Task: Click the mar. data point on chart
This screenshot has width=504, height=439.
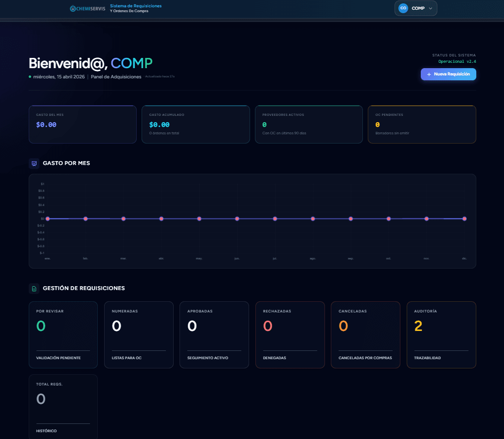Action: pyautogui.click(x=124, y=219)
